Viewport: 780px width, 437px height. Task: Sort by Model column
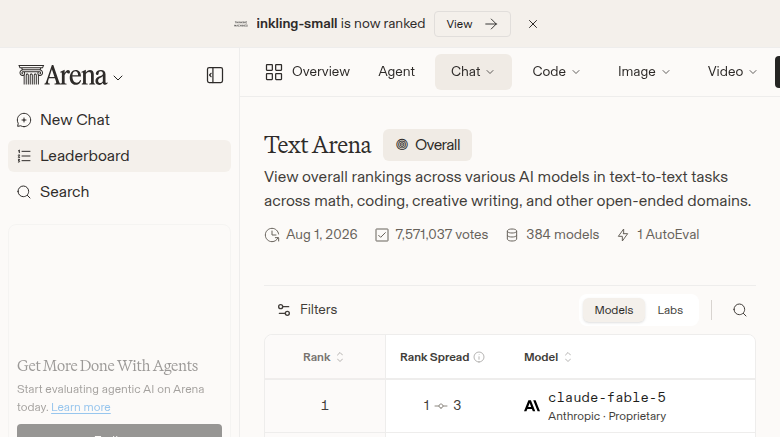[x=548, y=357]
